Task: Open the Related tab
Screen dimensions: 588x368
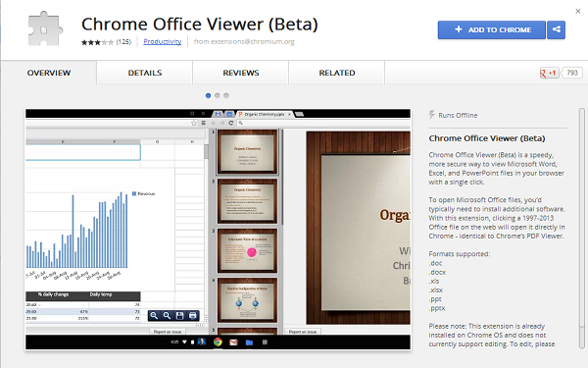Action: coord(337,73)
